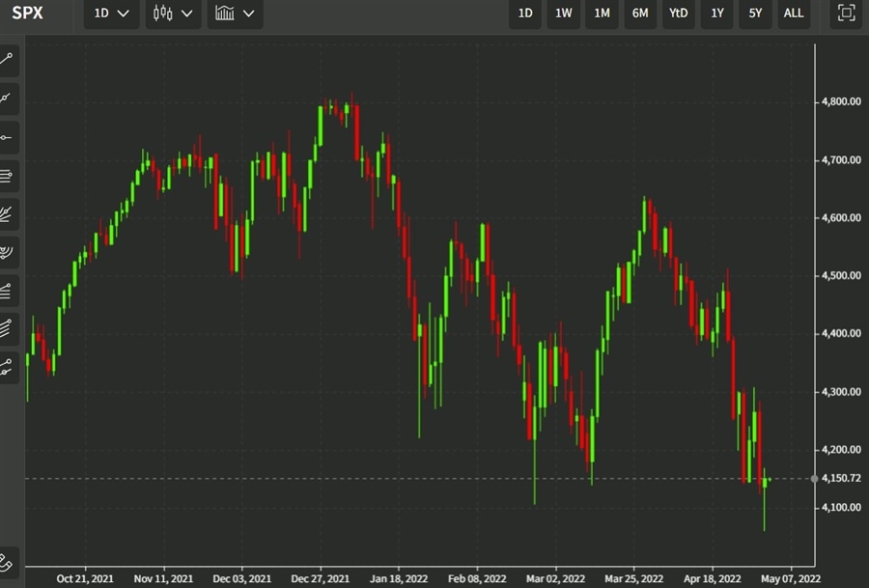Click the Mar 02, 2022 date label
This screenshot has height=588, width=869.
click(555, 578)
